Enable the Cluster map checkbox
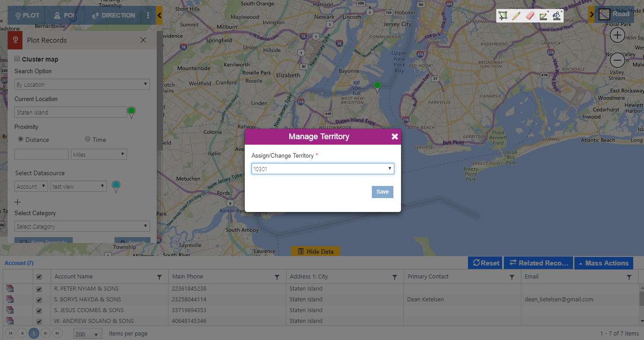The image size is (644, 340). tap(17, 58)
